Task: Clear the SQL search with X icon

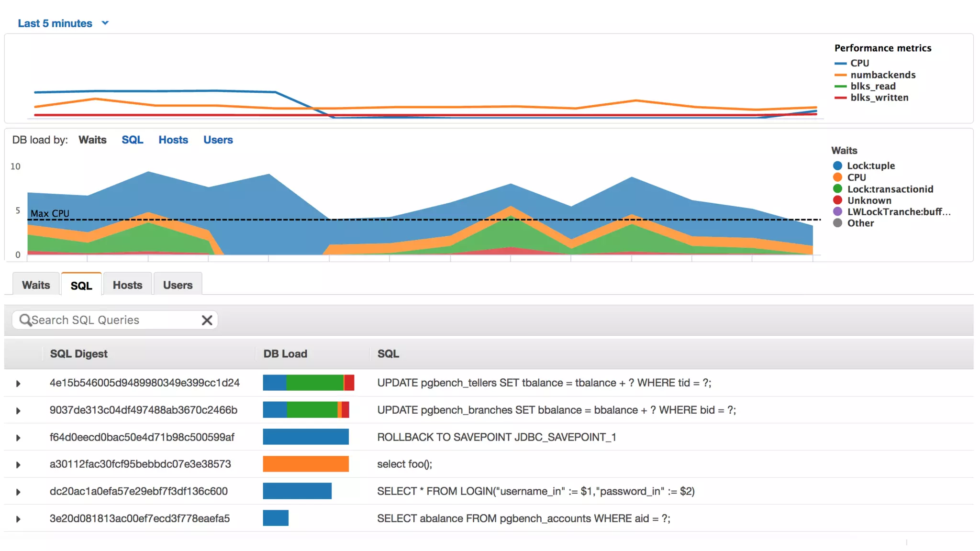Action: pyautogui.click(x=207, y=320)
